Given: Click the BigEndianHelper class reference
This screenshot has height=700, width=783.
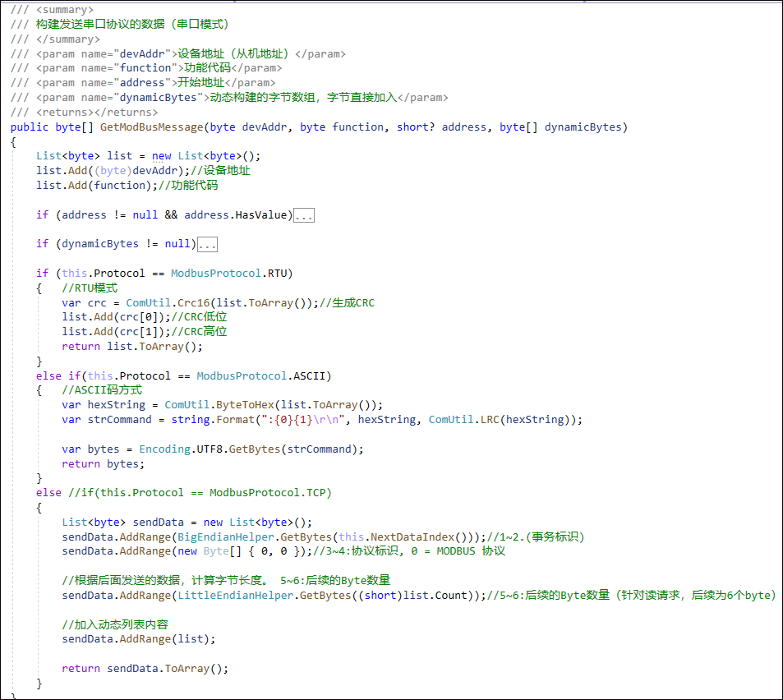Looking at the screenshot, I should (226, 537).
